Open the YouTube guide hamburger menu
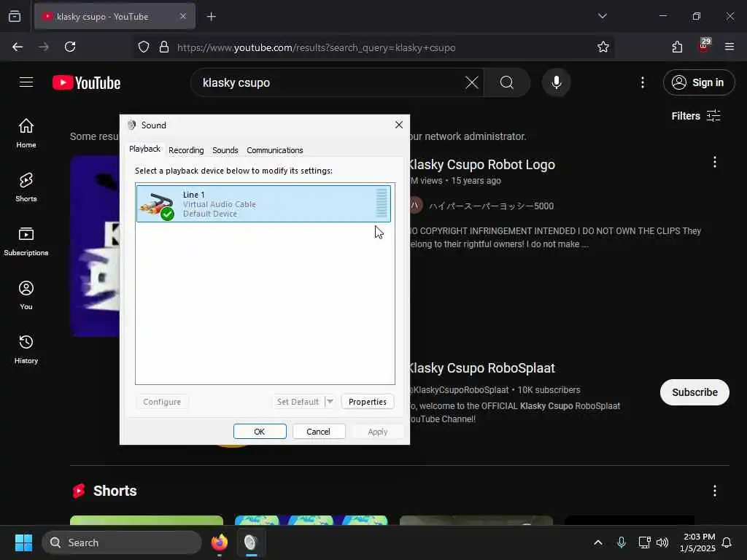Image resolution: width=747 pixels, height=560 pixels. pyautogui.click(x=26, y=82)
